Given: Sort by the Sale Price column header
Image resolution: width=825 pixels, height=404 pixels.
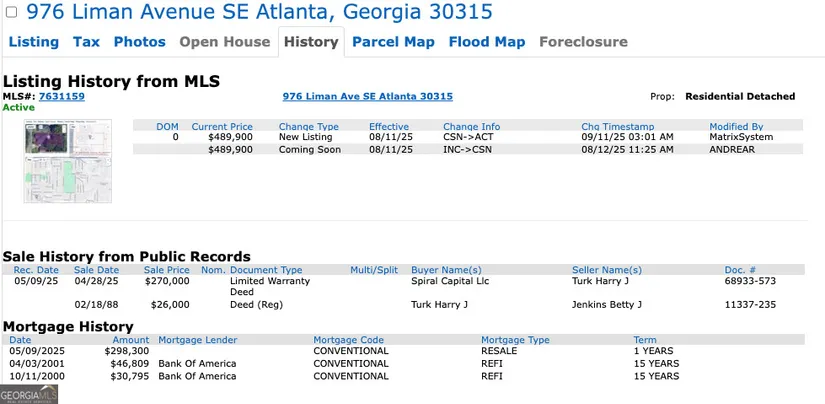Looking at the screenshot, I should click(x=166, y=270).
